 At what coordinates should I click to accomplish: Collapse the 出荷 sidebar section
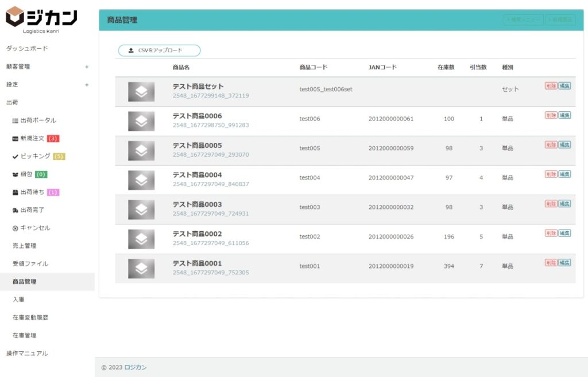[x=12, y=102]
